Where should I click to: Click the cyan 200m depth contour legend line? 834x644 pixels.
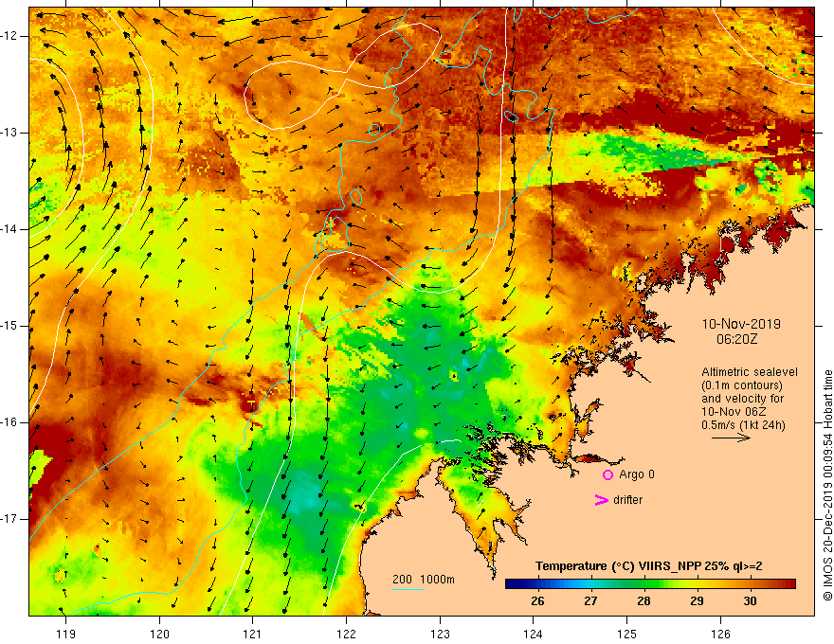[x=408, y=589]
